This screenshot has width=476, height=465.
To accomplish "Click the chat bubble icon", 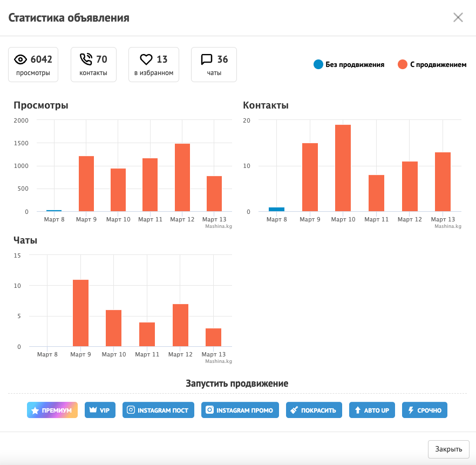I will click(x=207, y=59).
